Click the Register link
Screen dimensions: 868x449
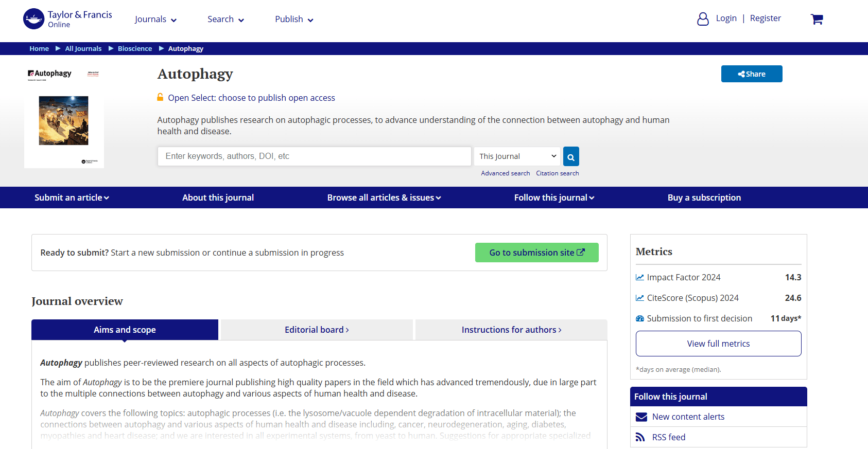coord(766,19)
